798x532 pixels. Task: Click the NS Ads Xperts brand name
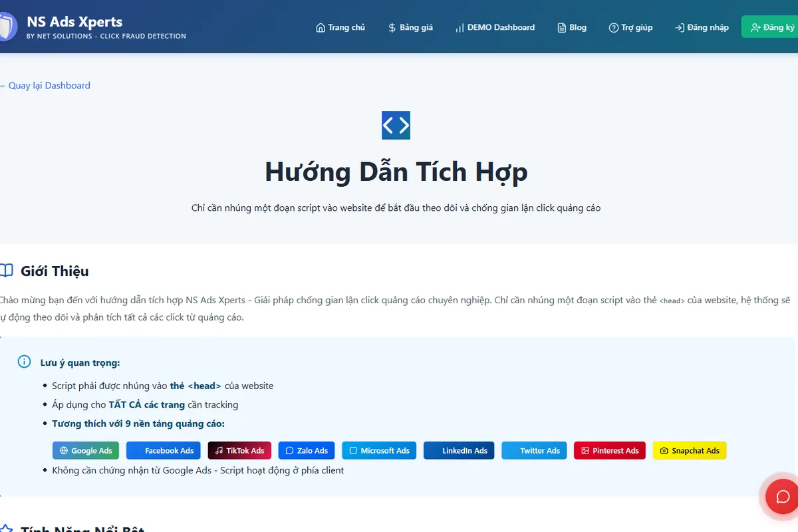coord(74,21)
